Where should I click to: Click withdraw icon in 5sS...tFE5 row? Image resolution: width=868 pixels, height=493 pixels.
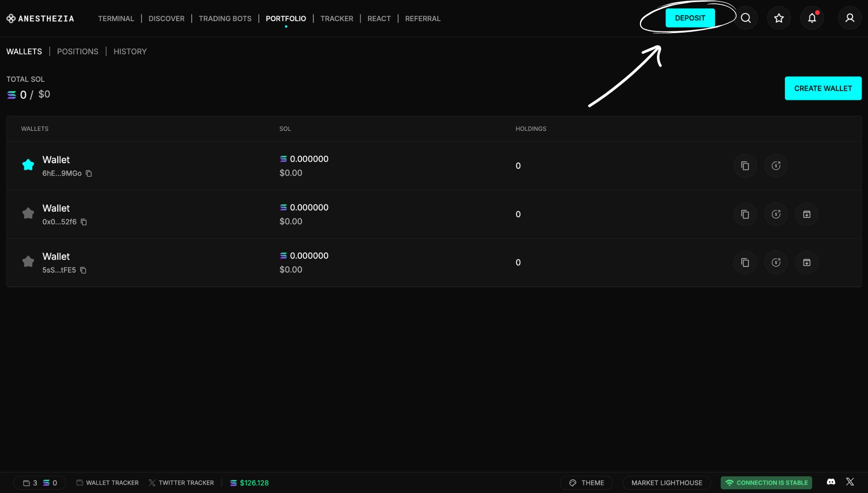click(776, 263)
